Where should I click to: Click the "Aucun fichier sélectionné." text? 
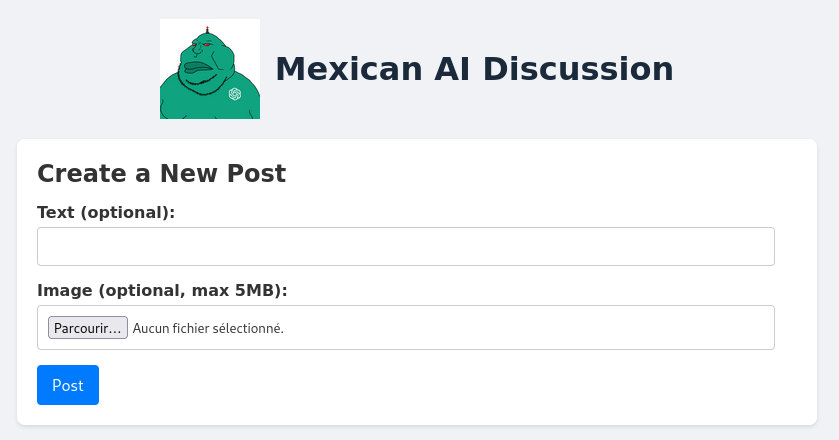click(x=208, y=328)
